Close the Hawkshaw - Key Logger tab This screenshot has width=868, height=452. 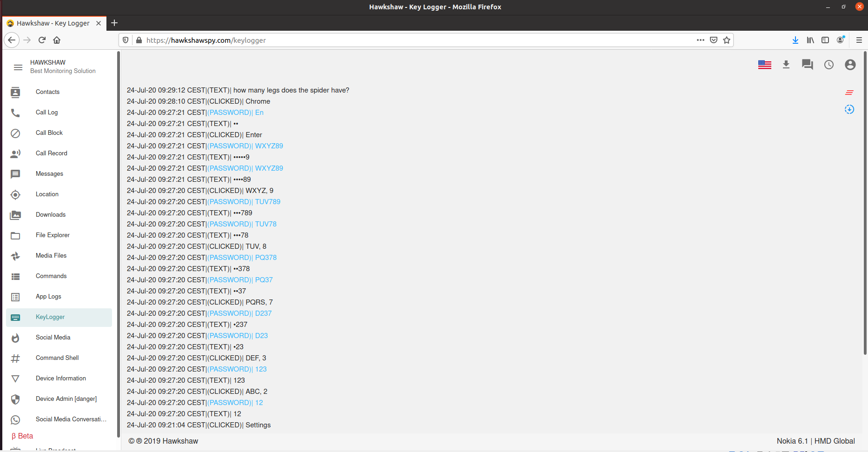click(99, 23)
